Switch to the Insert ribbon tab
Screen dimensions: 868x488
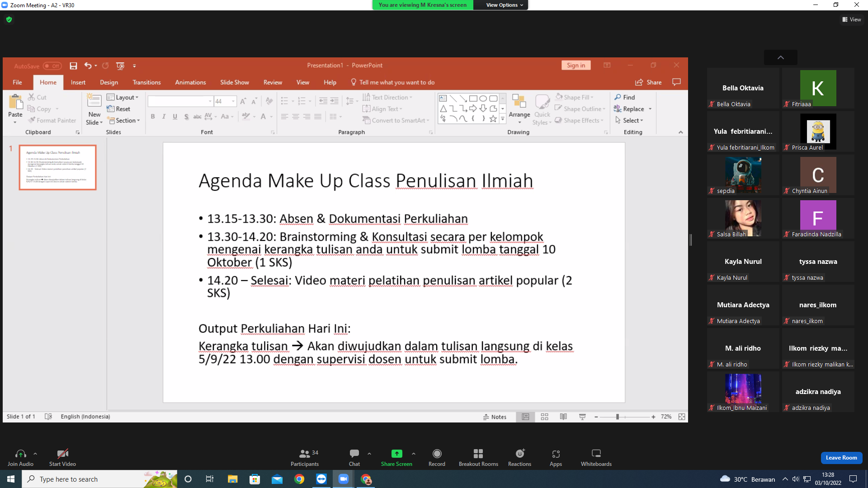coord(78,82)
